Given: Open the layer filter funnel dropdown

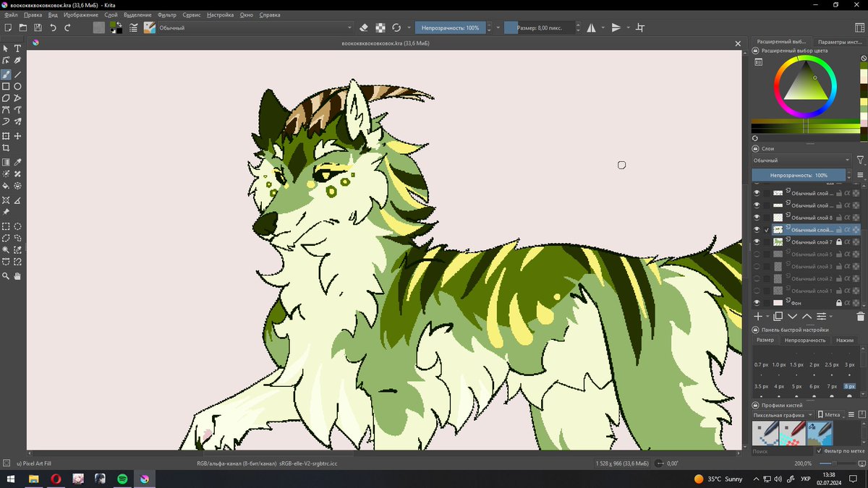Looking at the screenshot, I should point(860,160).
